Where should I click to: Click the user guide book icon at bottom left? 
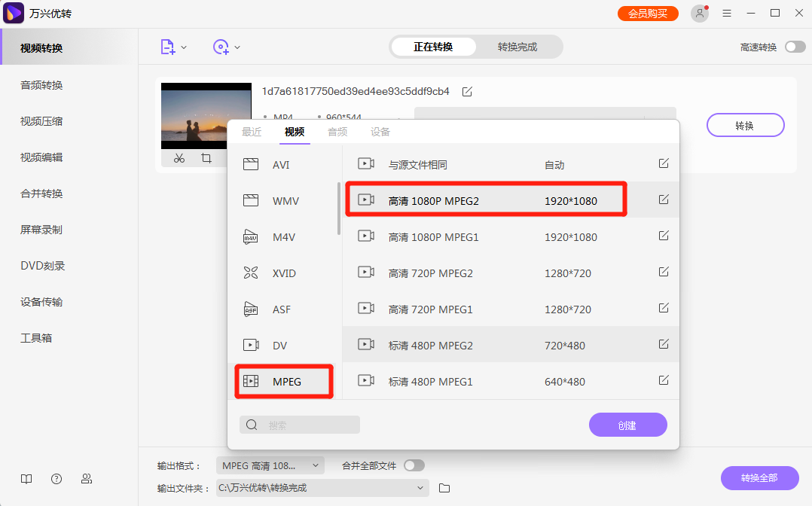coord(26,478)
